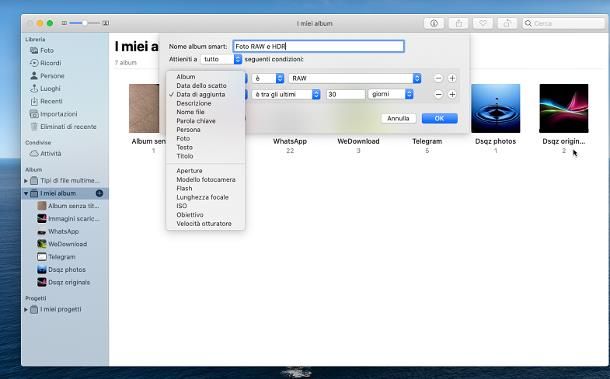Open Eliminati di recente in the sidebar
The image size is (610, 379).
68,126
